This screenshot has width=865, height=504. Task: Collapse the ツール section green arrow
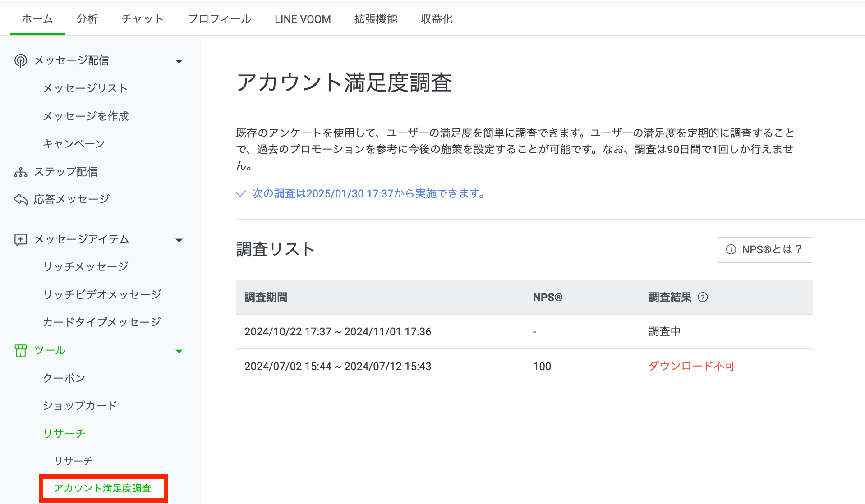[179, 351]
